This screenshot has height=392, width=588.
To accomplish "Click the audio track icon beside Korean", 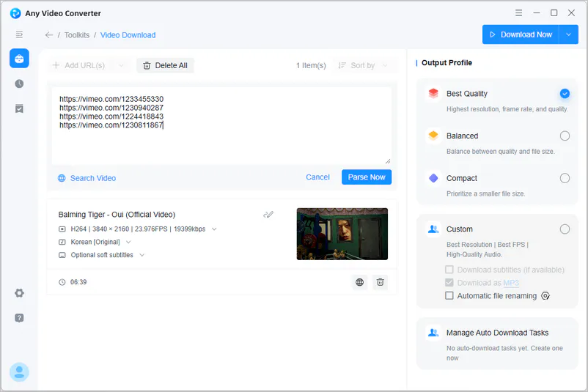I will click(x=62, y=242).
